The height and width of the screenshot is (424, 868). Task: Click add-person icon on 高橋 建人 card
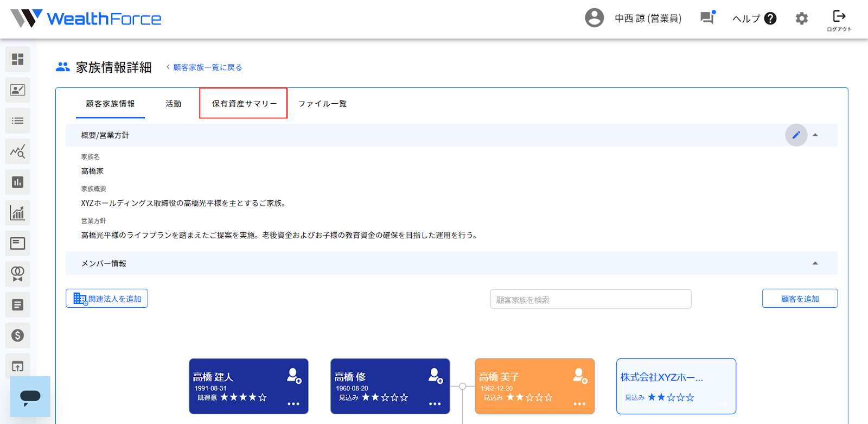pos(294,376)
